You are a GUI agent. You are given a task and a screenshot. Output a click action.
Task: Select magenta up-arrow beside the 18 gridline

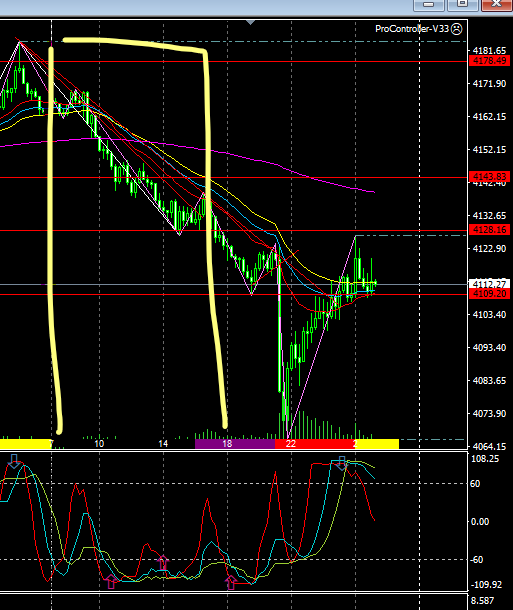click(231, 582)
